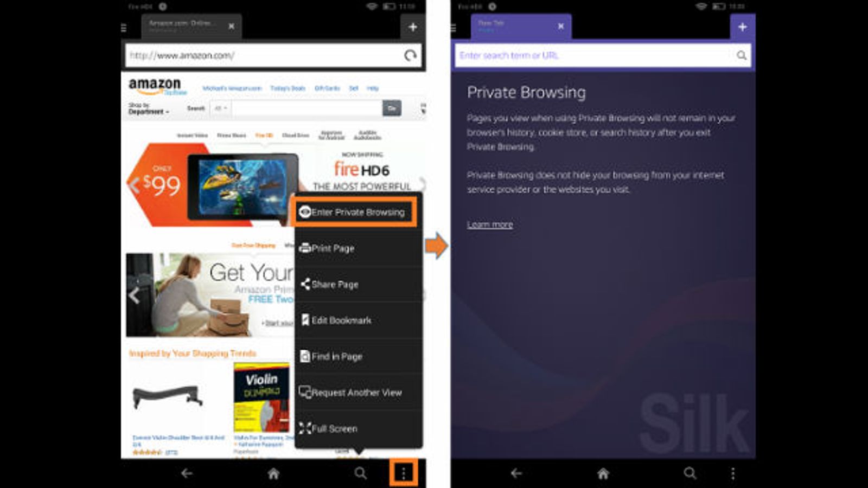Open the Help link
868x488 pixels.
(x=373, y=88)
